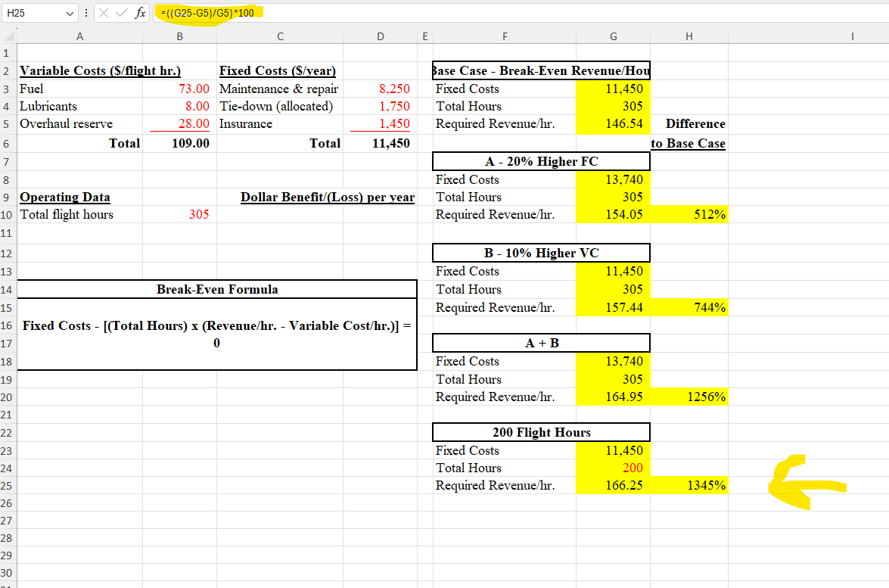
Task: Select column header G
Action: coord(613,36)
